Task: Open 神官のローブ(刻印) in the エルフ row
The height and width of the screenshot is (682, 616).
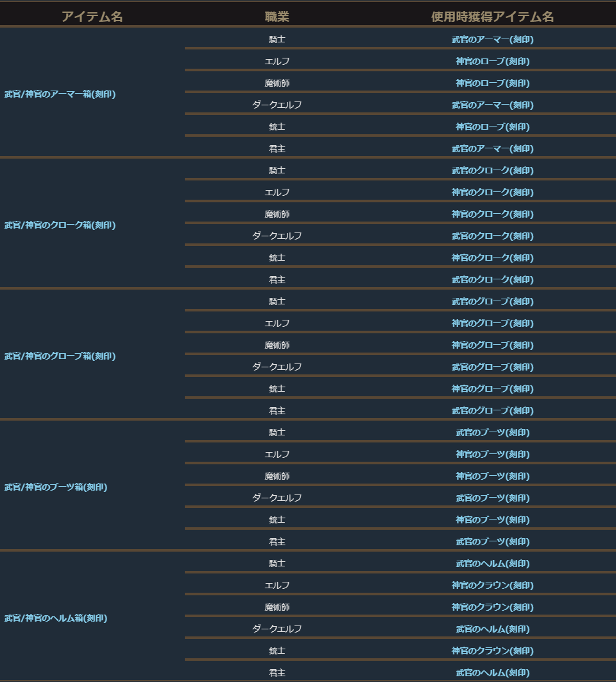Action: 492,62
